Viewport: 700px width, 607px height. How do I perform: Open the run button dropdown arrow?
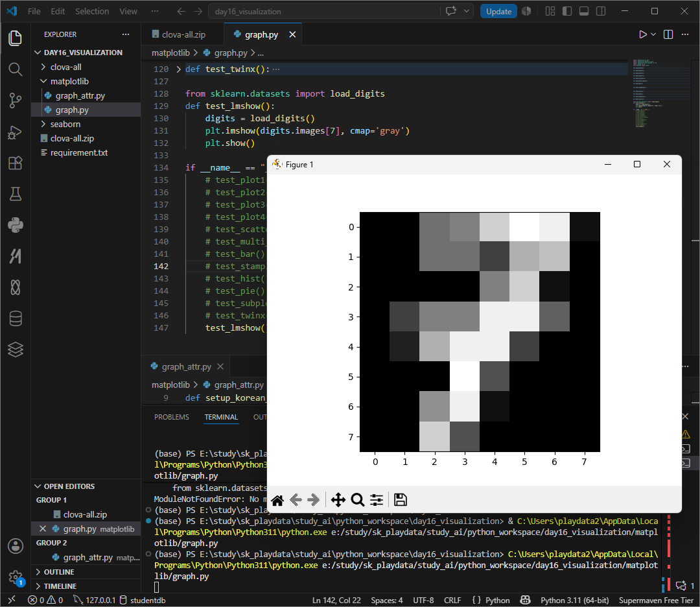click(653, 34)
